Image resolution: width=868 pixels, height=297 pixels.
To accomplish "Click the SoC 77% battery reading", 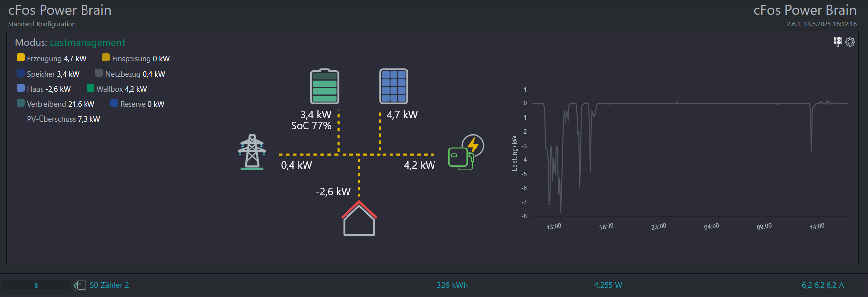I will (311, 126).
